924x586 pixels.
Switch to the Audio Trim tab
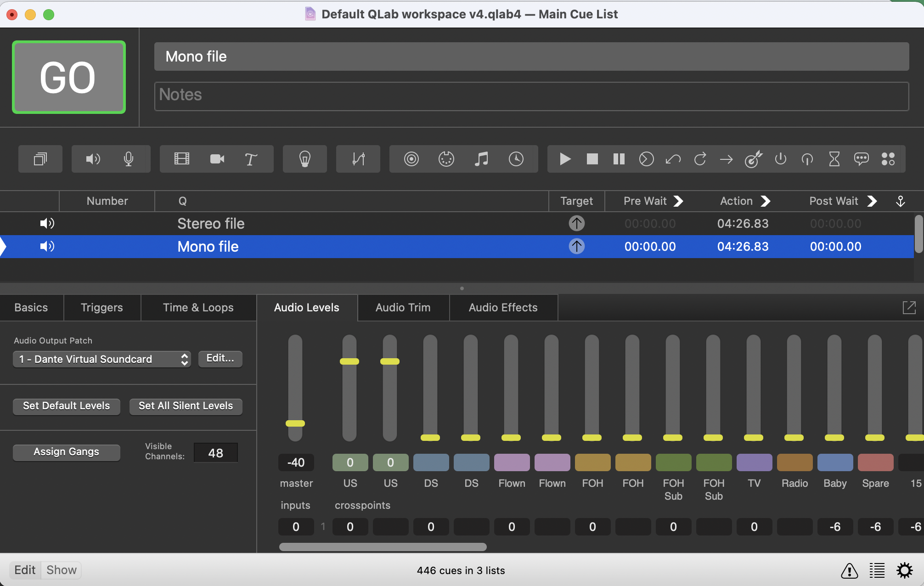403,307
